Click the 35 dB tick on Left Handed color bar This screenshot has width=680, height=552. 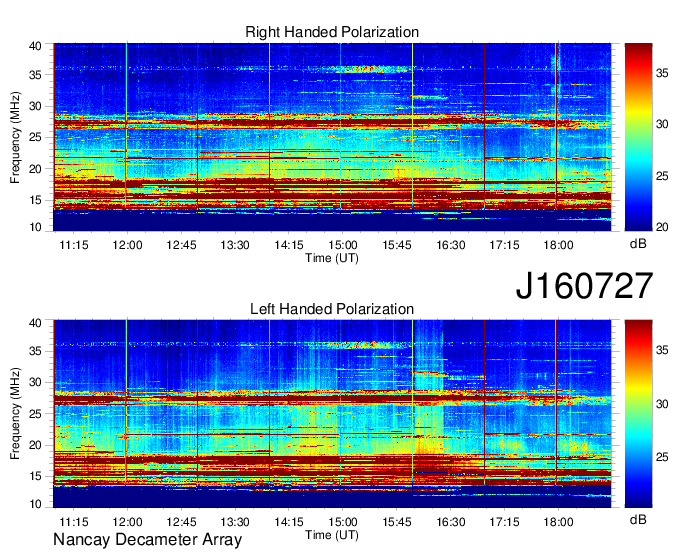point(662,350)
